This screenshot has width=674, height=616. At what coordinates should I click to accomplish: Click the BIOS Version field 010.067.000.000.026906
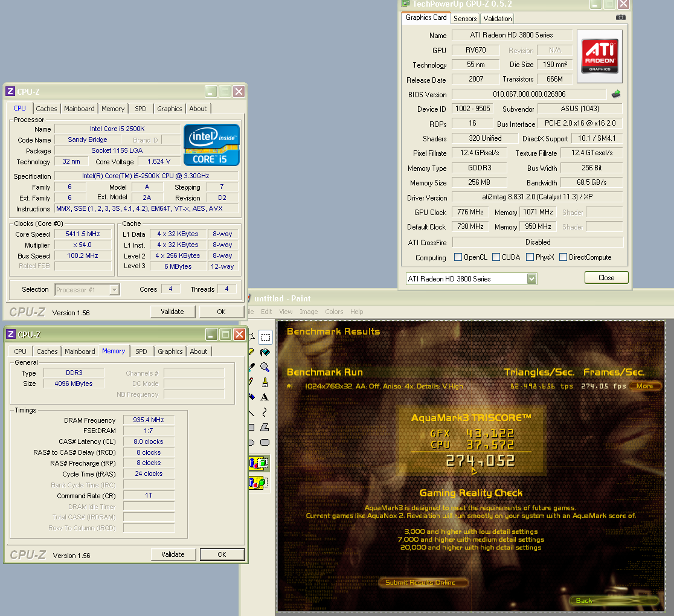(x=529, y=94)
